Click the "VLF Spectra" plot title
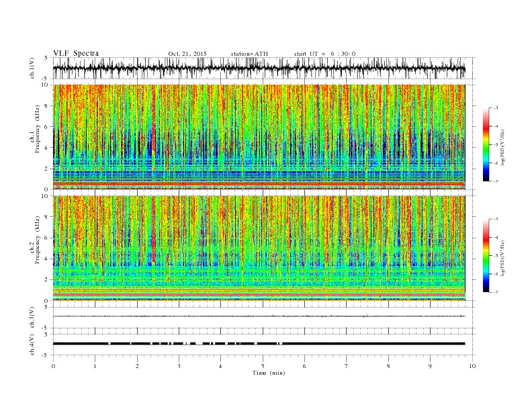532x411 pixels. coord(76,53)
